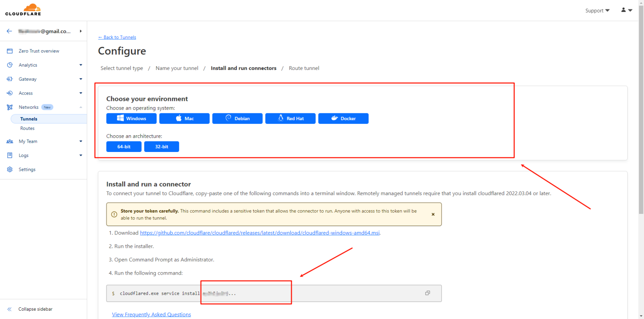Image resolution: width=644 pixels, height=319 pixels.
Task: Switch to Routes in the sidebar
Action: click(27, 128)
